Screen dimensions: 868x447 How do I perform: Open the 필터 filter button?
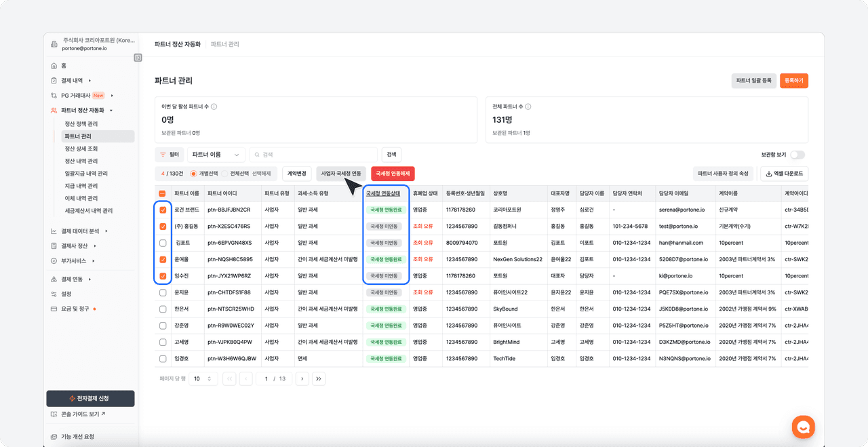pos(169,155)
